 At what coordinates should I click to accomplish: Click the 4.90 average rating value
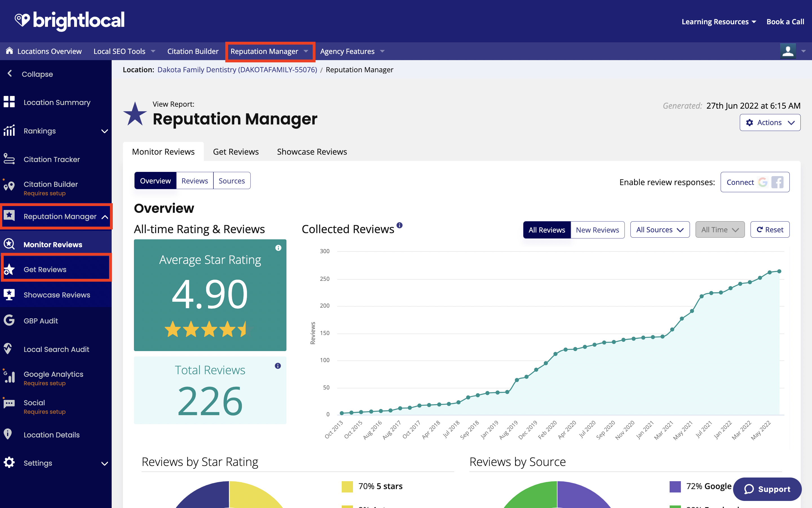click(x=210, y=294)
